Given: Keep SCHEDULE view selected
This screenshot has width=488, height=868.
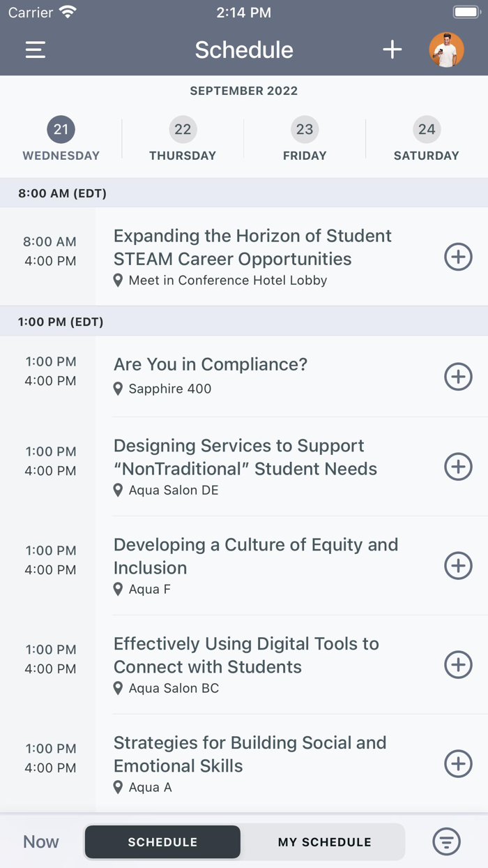Looking at the screenshot, I should 162,841.
